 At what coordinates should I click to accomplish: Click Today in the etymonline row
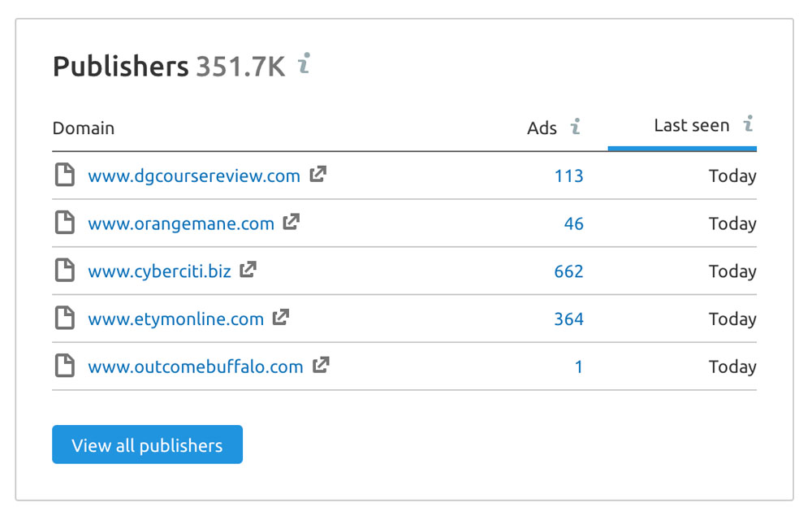(732, 319)
